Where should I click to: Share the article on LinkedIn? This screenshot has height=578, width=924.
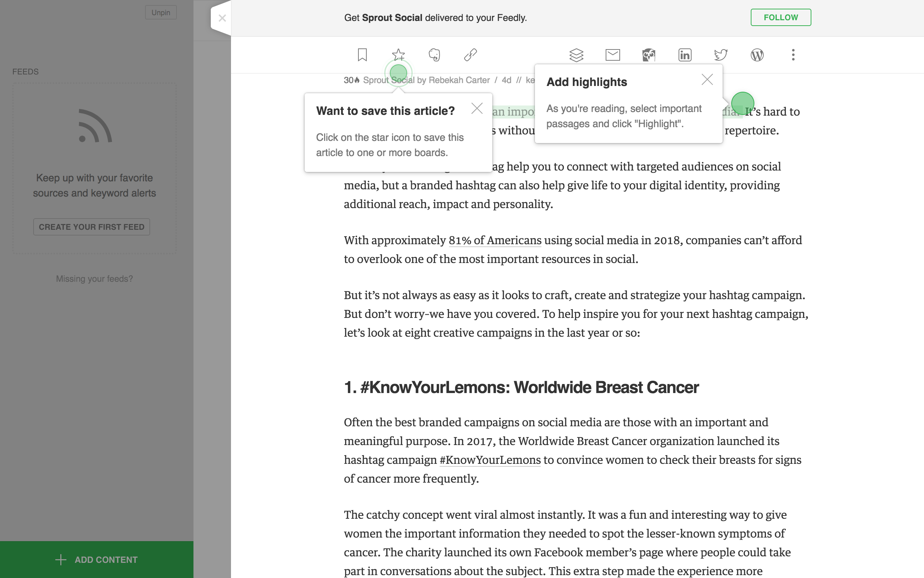coord(685,55)
